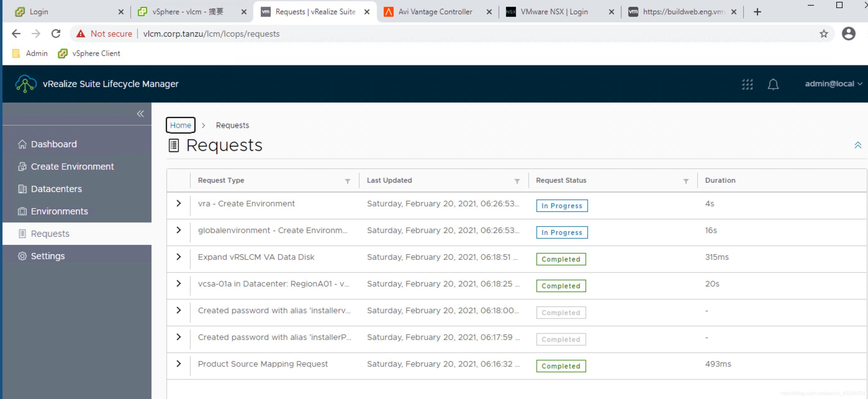The image size is (868, 399).
Task: Click the vRealize Suite Lifecycle Manager logo
Action: pyautogui.click(x=25, y=84)
